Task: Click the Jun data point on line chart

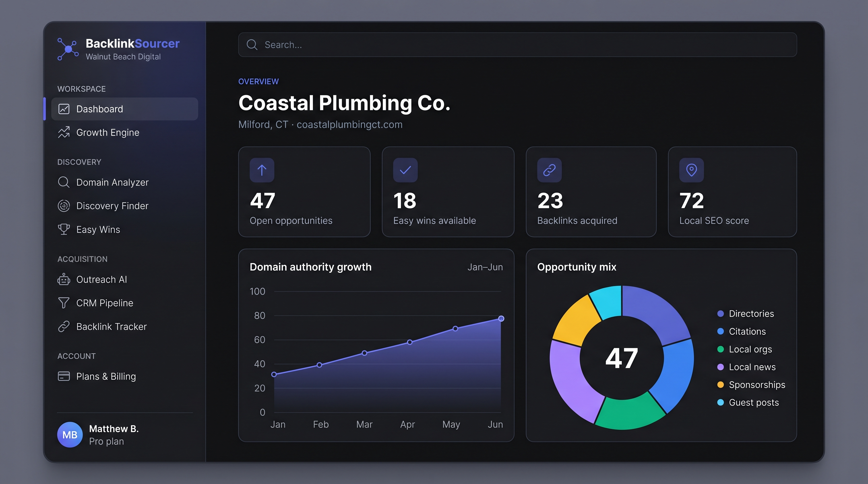Action: (501, 318)
